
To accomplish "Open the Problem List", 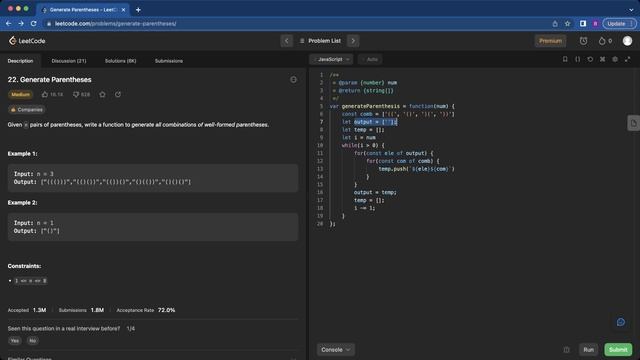I will (320, 41).
